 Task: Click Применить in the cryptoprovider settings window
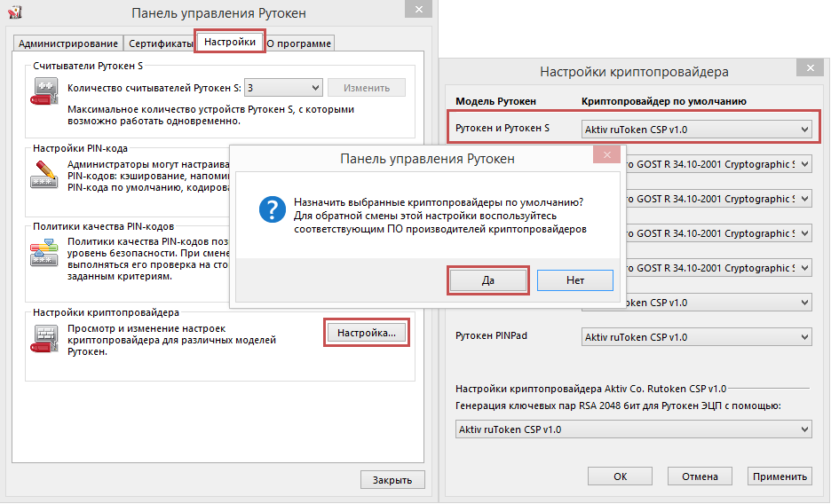pos(780,476)
